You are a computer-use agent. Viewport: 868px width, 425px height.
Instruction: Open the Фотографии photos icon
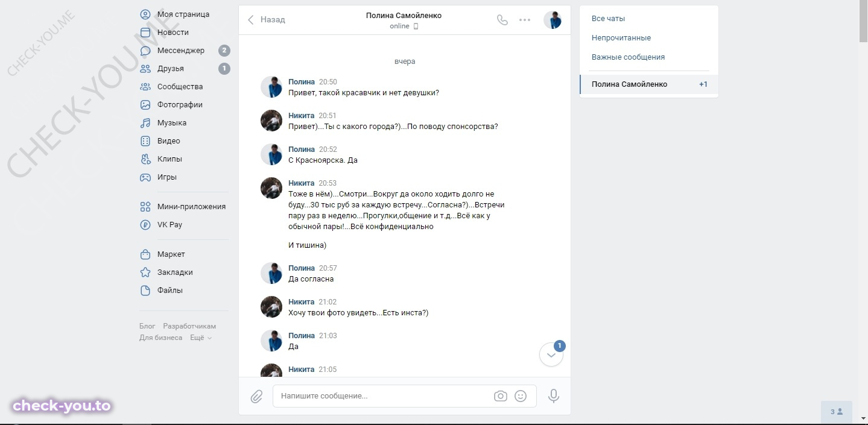point(145,105)
